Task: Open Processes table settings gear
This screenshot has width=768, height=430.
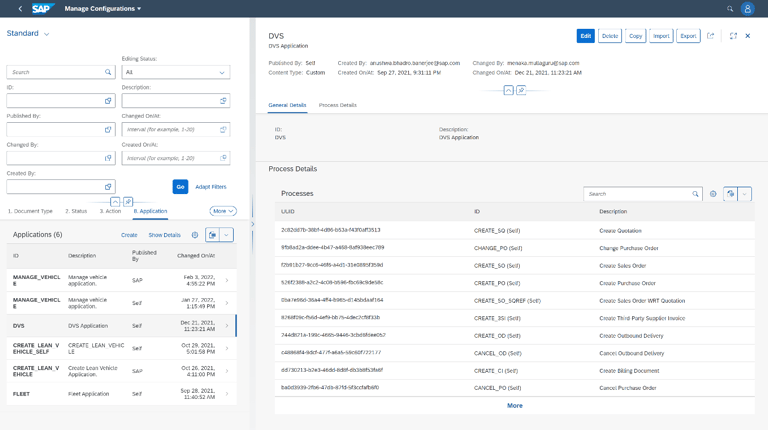Action: point(713,194)
